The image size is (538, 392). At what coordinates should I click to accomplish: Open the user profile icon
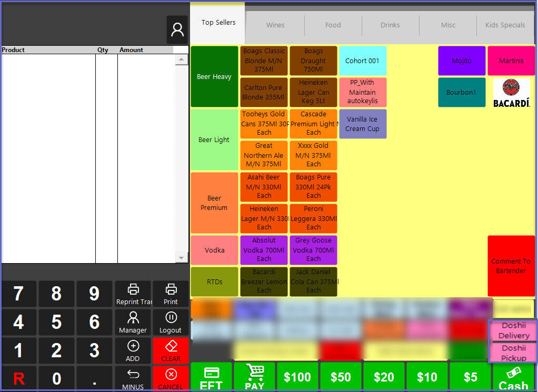177,29
